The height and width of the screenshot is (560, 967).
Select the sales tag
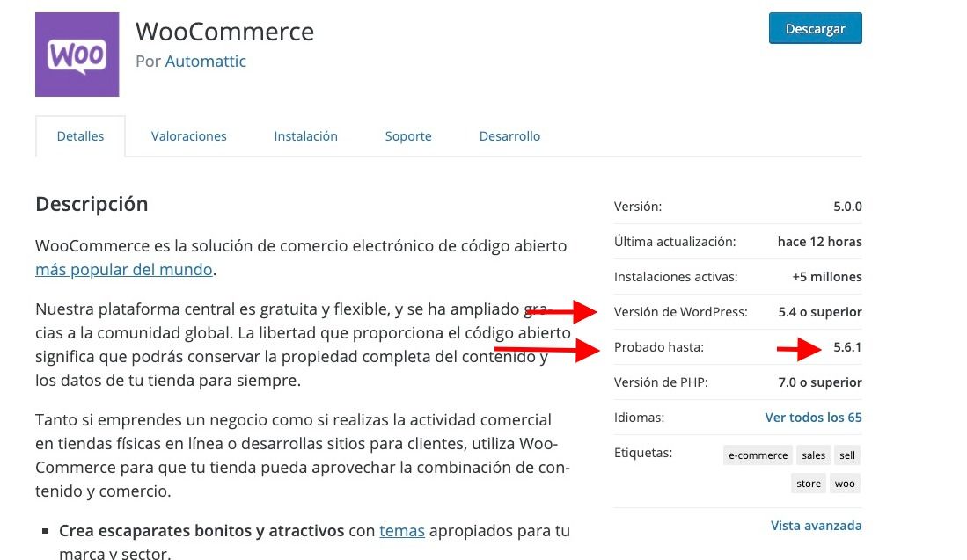813,455
